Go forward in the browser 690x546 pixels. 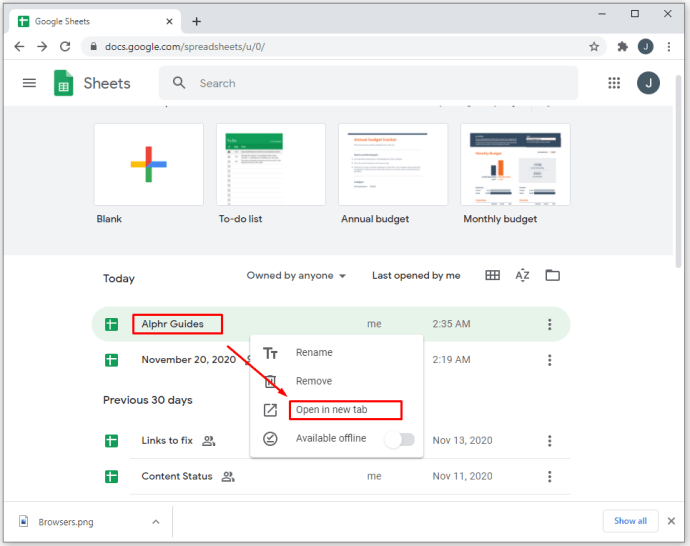42,47
